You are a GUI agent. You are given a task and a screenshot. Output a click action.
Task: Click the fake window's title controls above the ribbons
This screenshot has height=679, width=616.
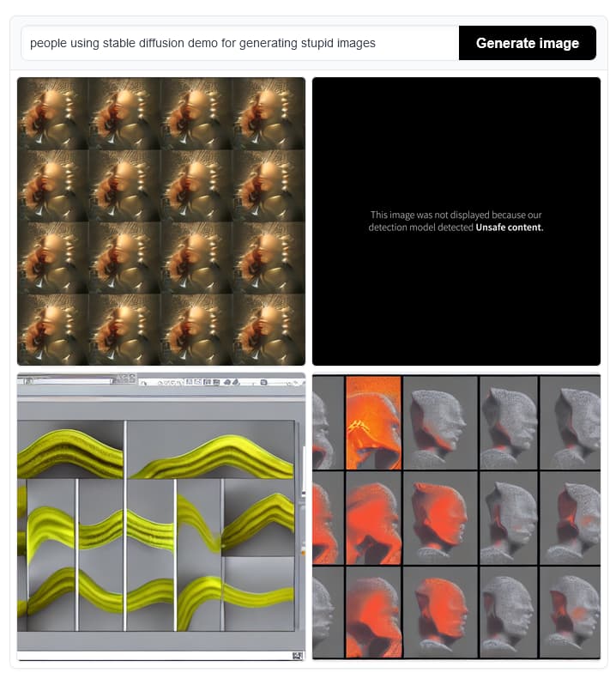pos(126,378)
